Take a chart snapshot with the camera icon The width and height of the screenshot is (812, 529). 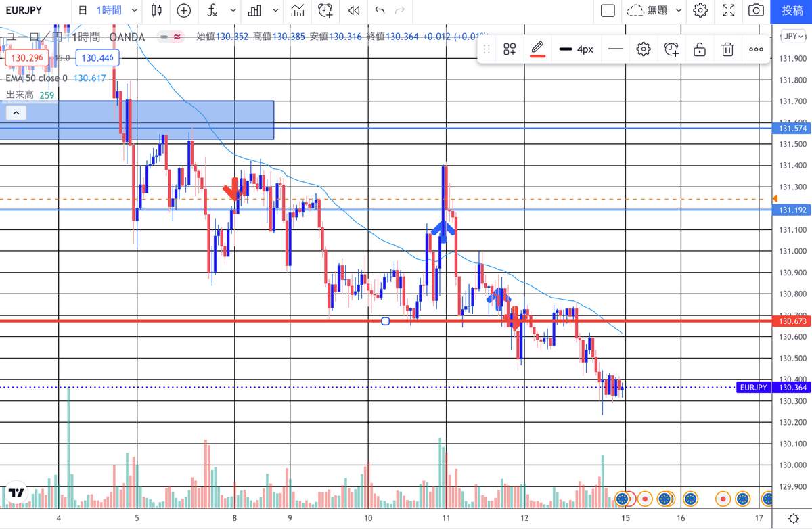[756, 10]
